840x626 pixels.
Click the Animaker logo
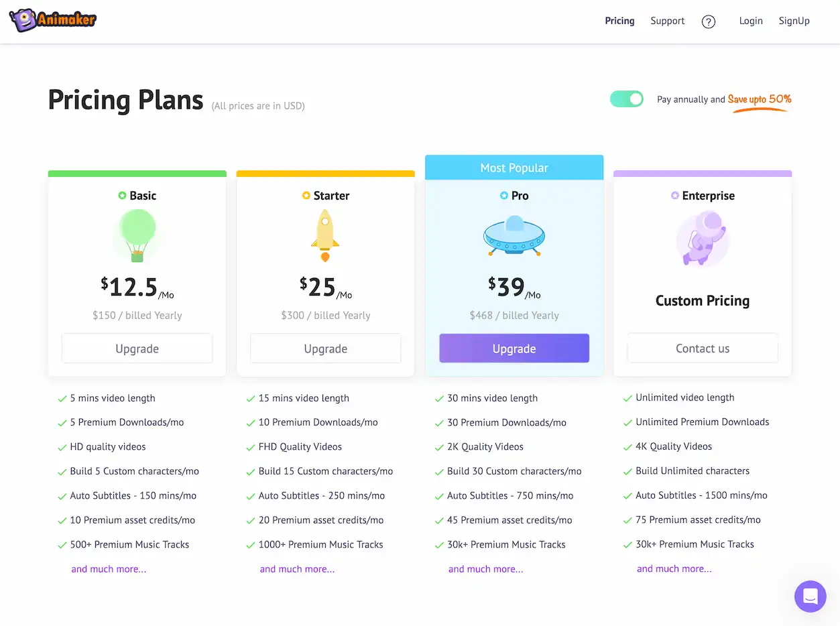pyautogui.click(x=53, y=20)
